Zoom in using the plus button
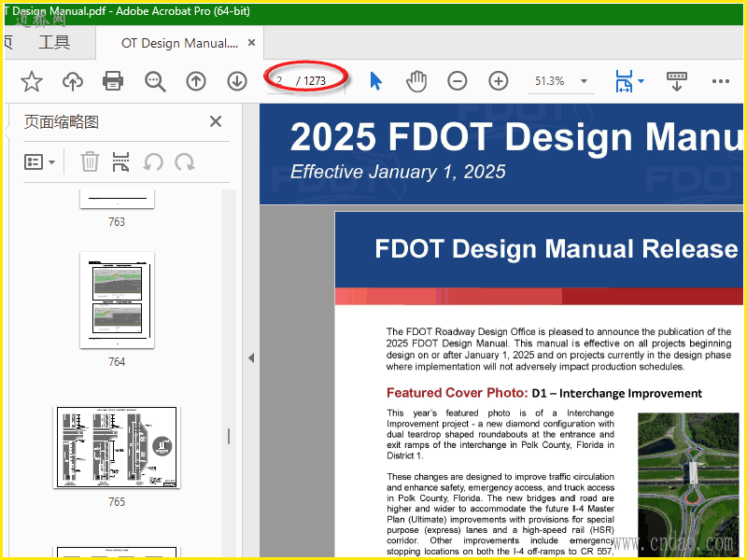This screenshot has height=560, width=747. [x=499, y=81]
